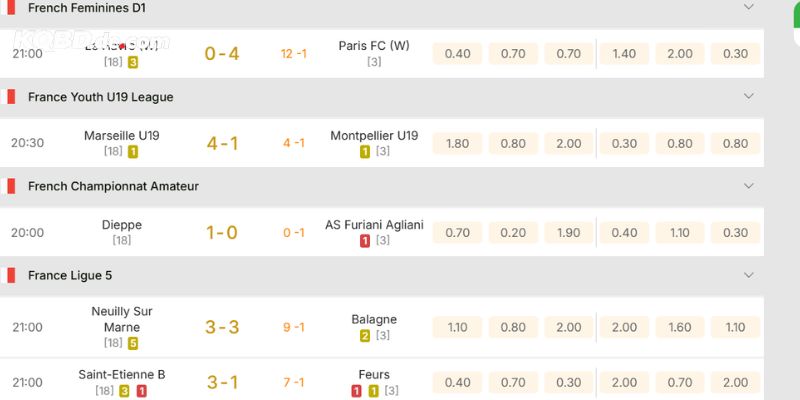Pick 1.40 odds for Paris FC (W) match
This screenshot has height=400, width=800.
624,54
